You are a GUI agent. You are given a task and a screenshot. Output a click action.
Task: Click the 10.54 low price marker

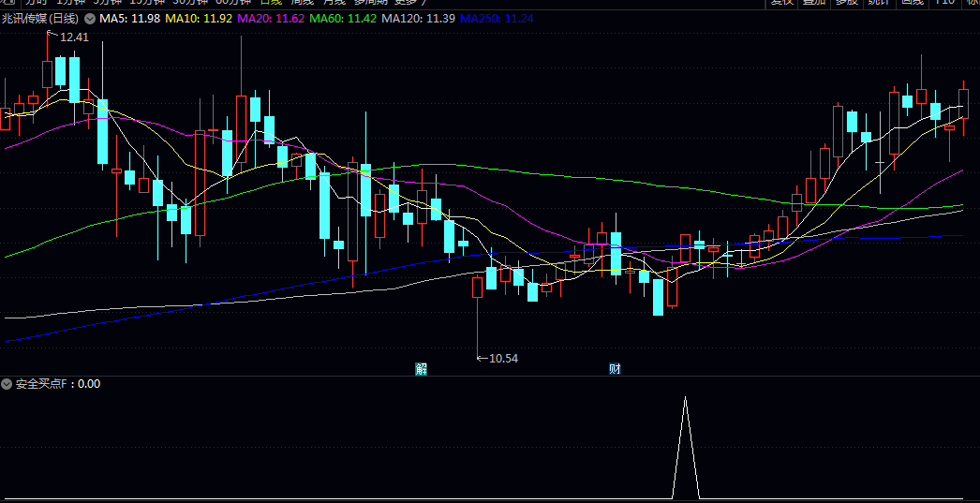click(x=503, y=358)
